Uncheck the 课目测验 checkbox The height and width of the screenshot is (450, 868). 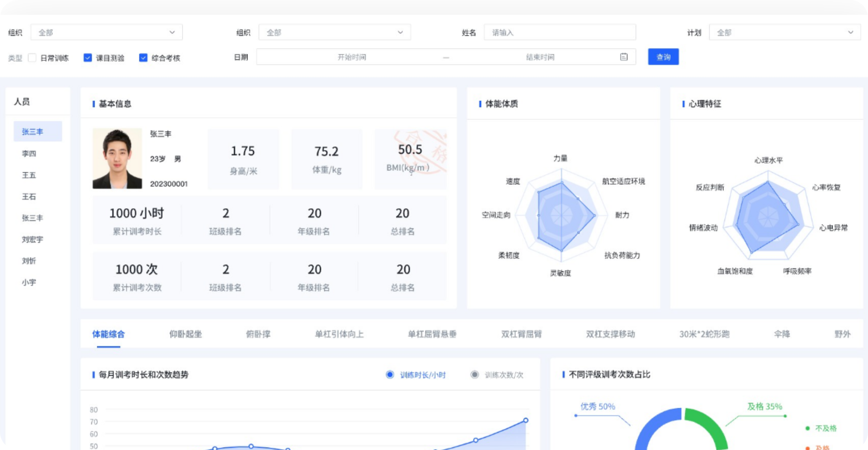coord(88,58)
